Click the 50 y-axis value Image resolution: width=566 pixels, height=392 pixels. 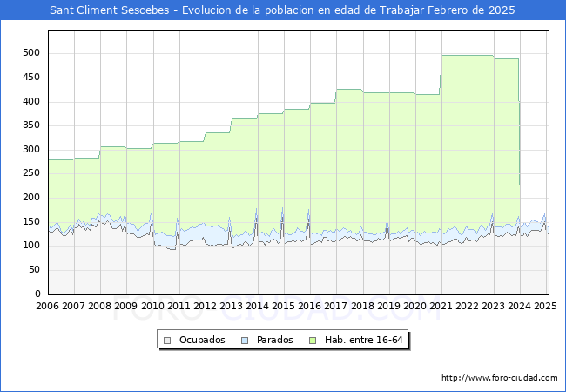pyautogui.click(x=34, y=270)
